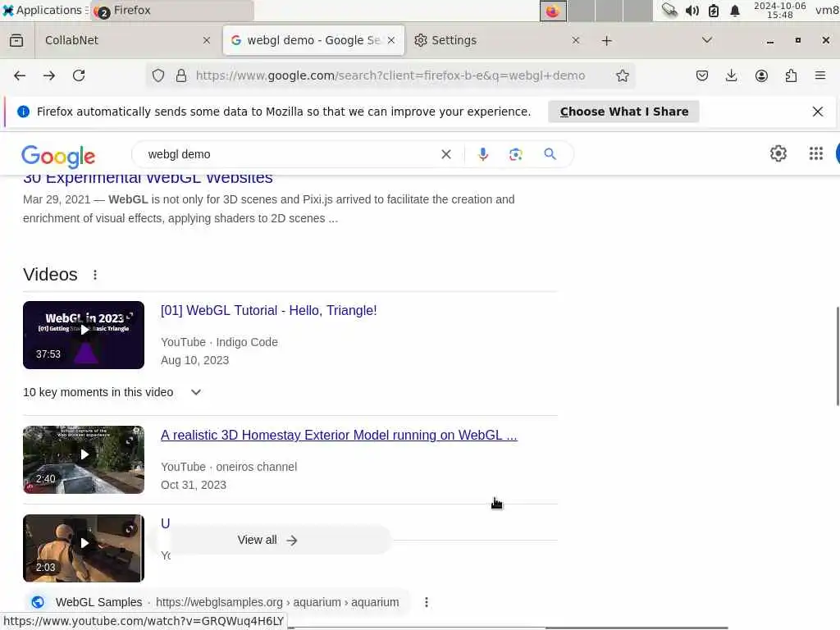Open WebGL Tutorial Hello Triangle video link

[x=268, y=311]
